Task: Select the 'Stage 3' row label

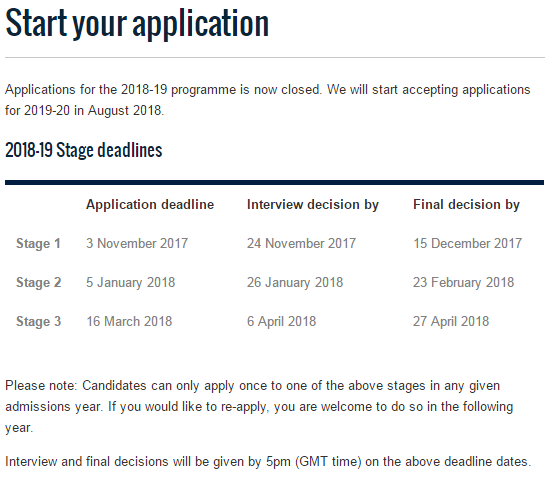Action: (x=39, y=321)
